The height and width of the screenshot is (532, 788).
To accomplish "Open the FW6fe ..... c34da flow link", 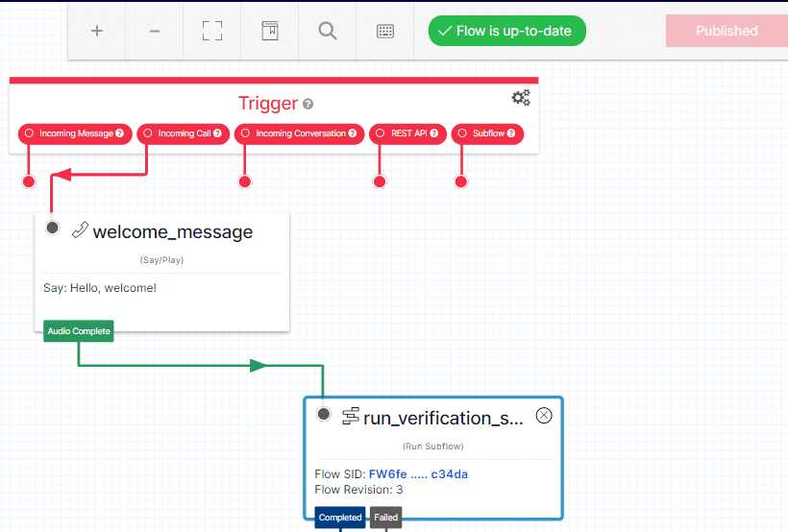I will click(x=418, y=474).
